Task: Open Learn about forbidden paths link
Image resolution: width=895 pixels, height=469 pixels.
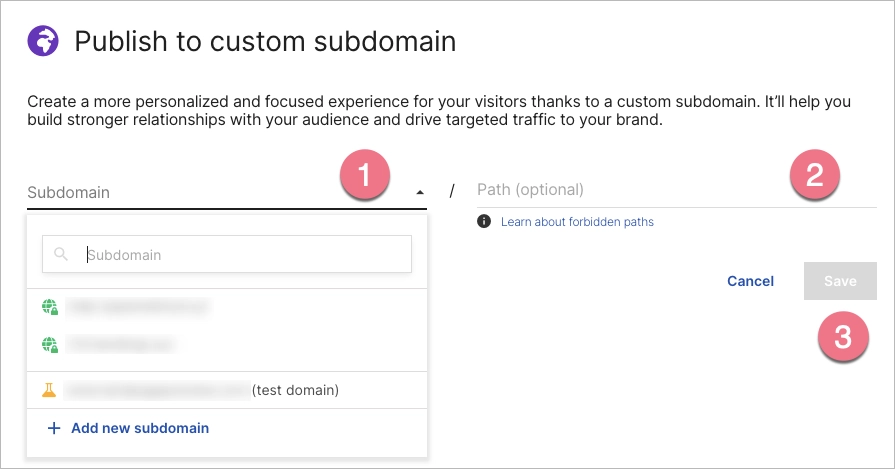Action: pyautogui.click(x=577, y=222)
